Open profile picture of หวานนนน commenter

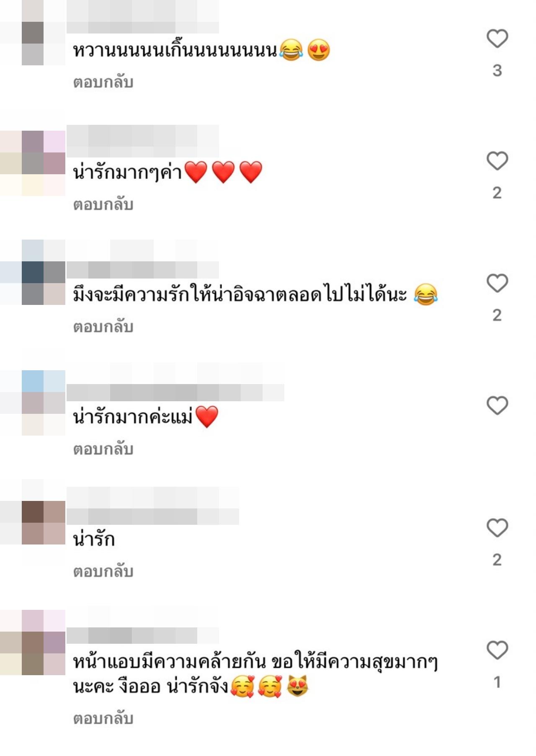click(33, 33)
